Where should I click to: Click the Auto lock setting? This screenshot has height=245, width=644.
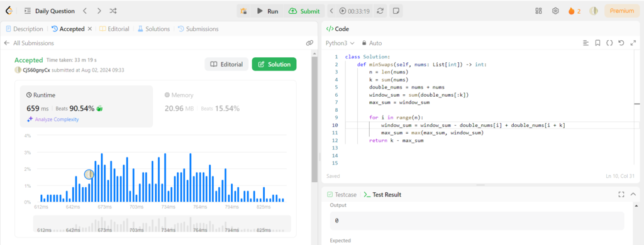click(x=372, y=43)
